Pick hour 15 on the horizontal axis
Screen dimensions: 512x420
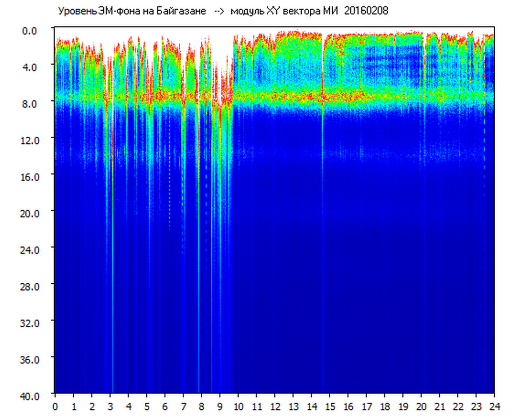(329, 406)
